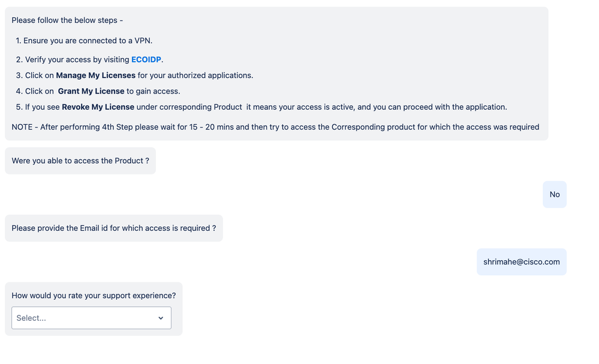Click "Were you able to access" message
The width and height of the screenshot is (599, 364).
[80, 161]
